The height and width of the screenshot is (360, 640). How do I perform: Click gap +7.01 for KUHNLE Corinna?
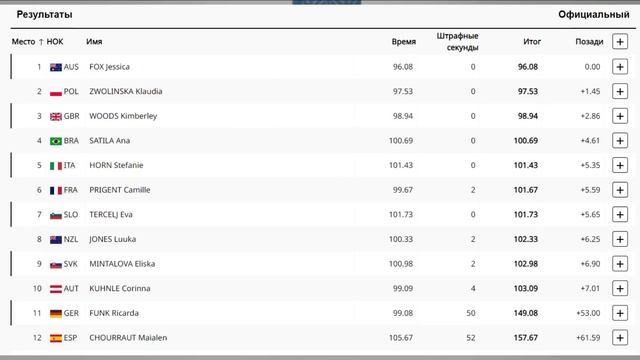tap(590, 289)
